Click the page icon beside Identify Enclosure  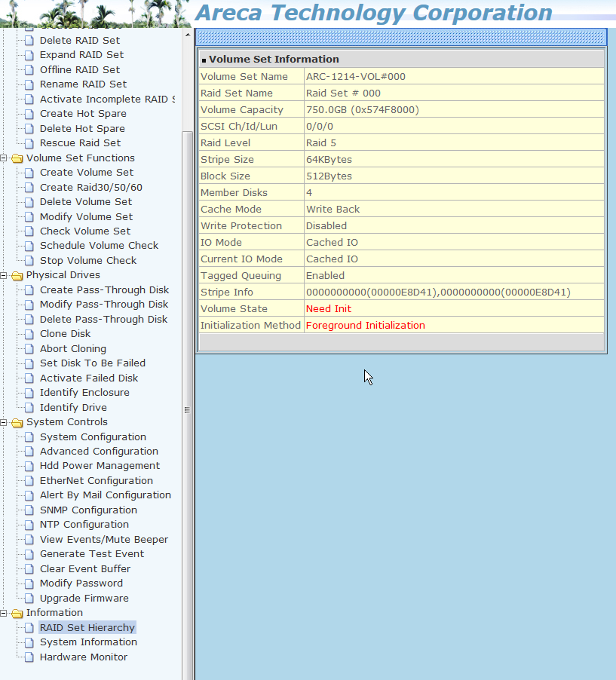[29, 394]
